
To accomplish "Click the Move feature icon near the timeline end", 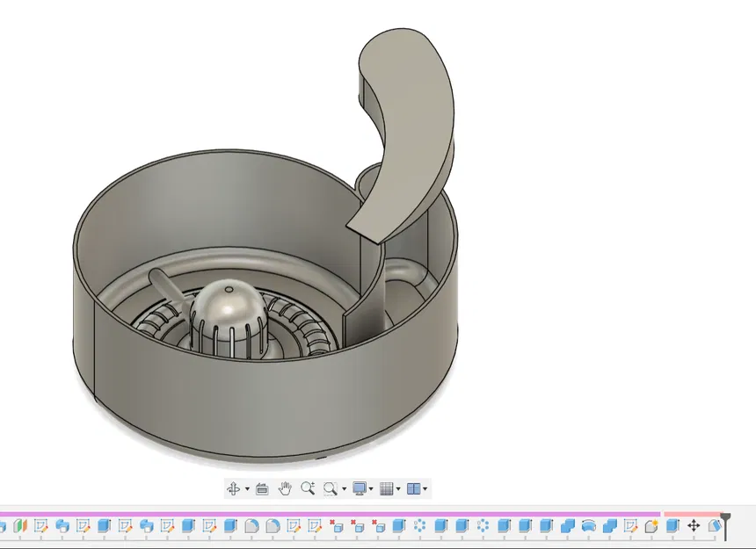I will [694, 526].
